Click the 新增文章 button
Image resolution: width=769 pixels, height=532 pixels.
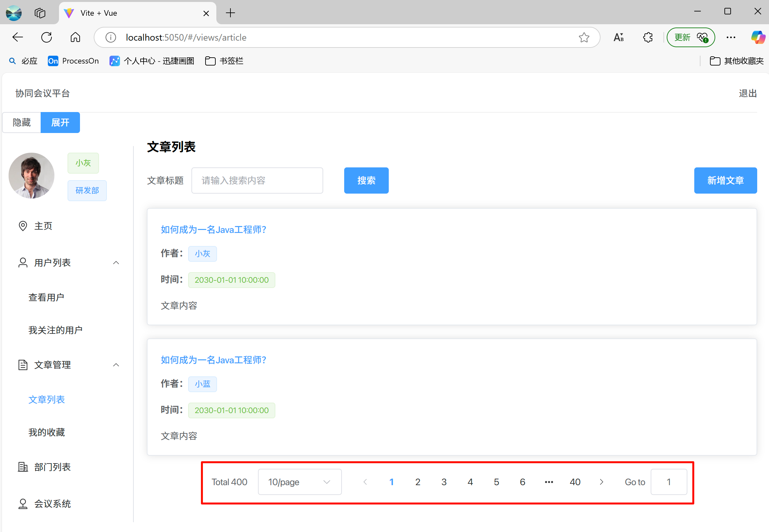(x=725, y=180)
